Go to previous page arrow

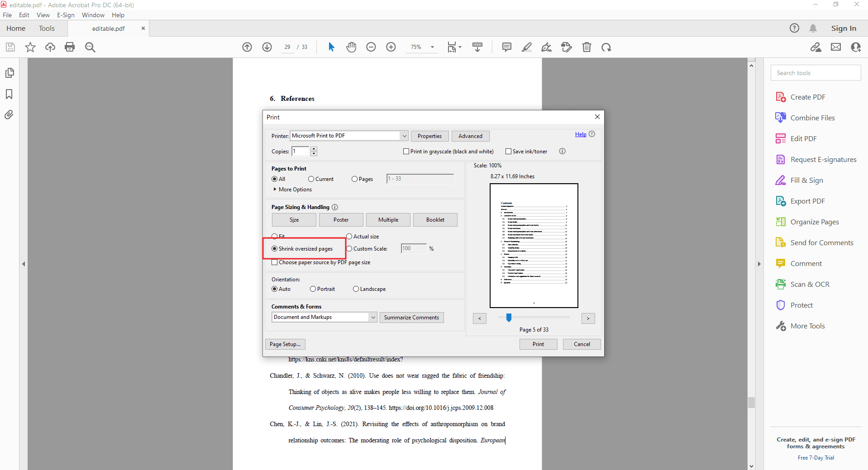pyautogui.click(x=247, y=47)
